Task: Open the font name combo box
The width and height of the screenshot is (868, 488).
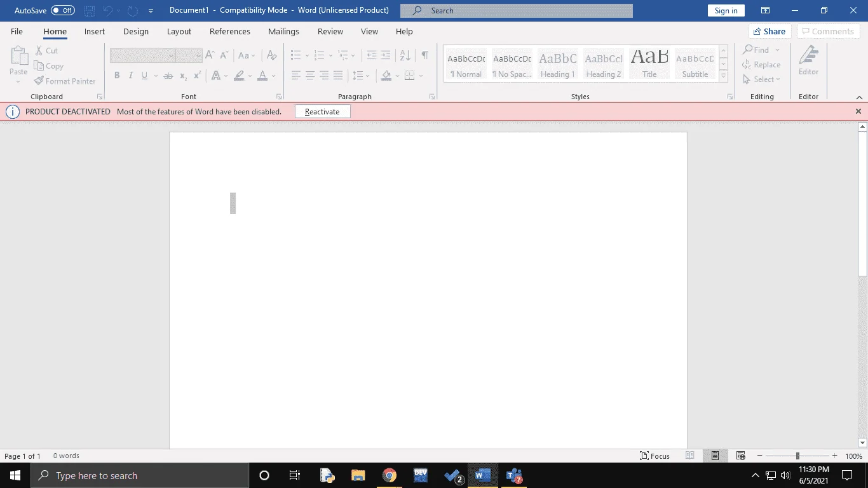Action: tap(142, 56)
